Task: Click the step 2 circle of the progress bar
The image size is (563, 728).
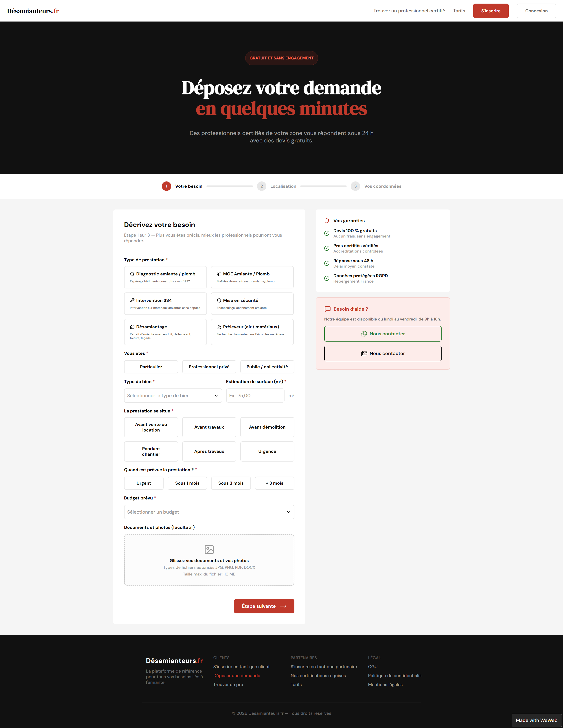Action: (x=261, y=186)
